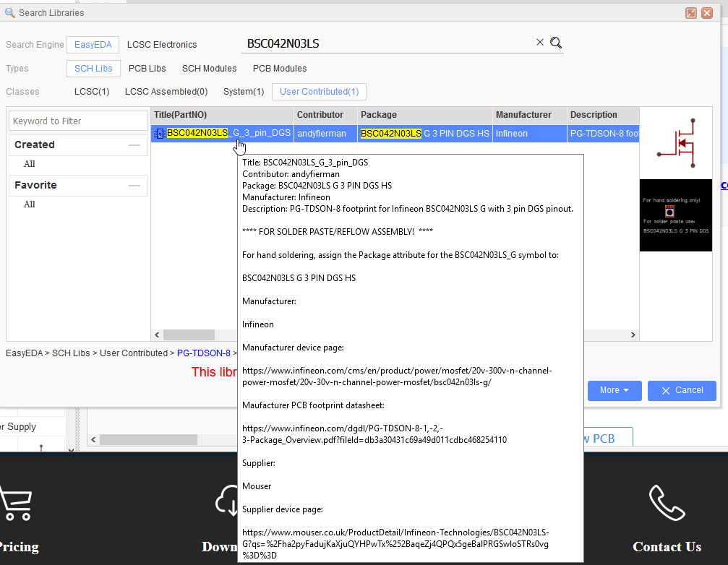The height and width of the screenshot is (565, 728).
Task: Click BSC042N03LS G 3 PIN DGS HS package cell
Action: (x=425, y=134)
